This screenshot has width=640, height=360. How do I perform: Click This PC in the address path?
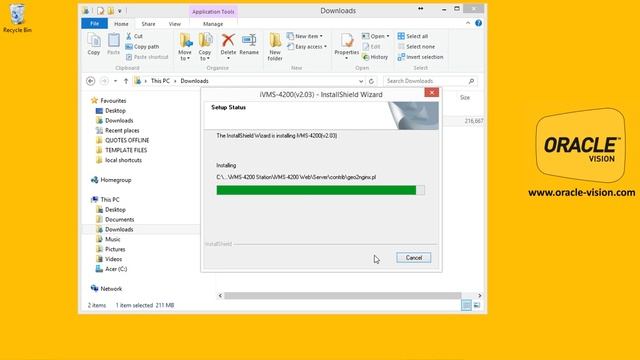(160, 81)
